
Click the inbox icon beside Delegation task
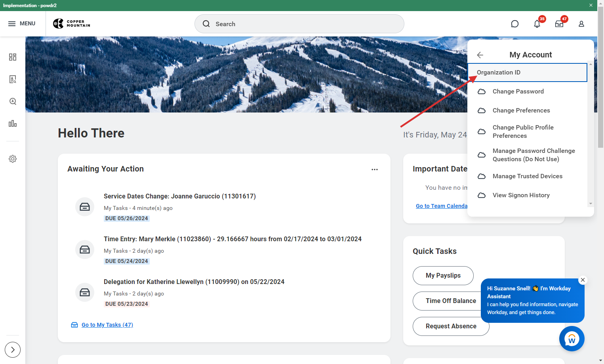pyautogui.click(x=85, y=292)
